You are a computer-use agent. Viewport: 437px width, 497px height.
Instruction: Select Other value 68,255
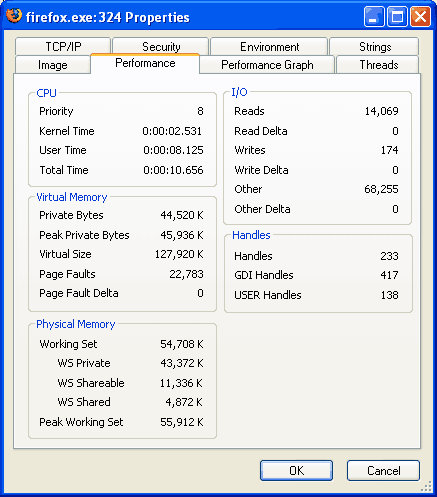pos(381,189)
